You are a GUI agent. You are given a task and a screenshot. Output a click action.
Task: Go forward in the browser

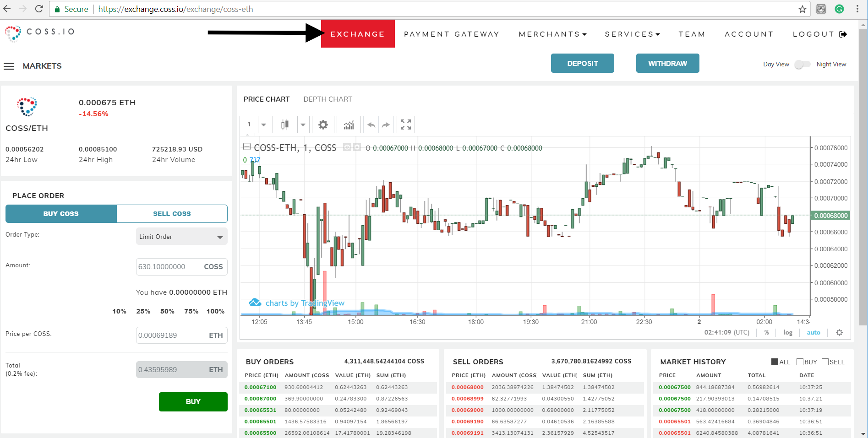point(23,9)
